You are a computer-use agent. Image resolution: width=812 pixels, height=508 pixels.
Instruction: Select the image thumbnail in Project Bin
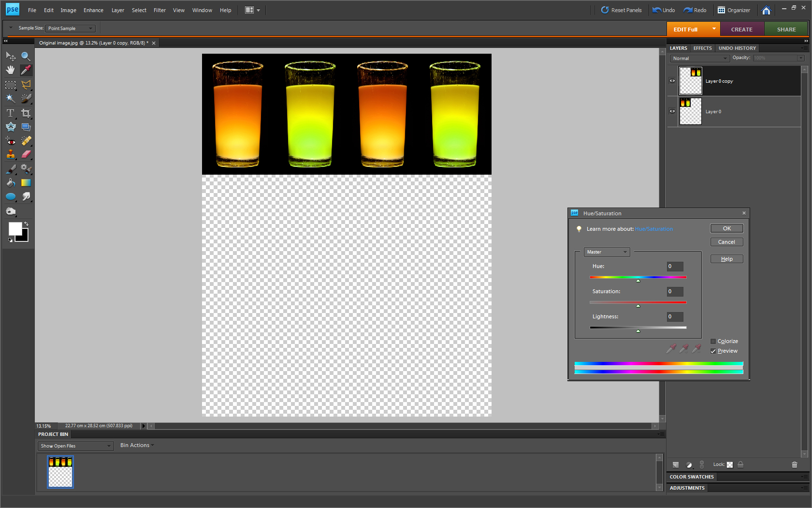pyautogui.click(x=60, y=472)
